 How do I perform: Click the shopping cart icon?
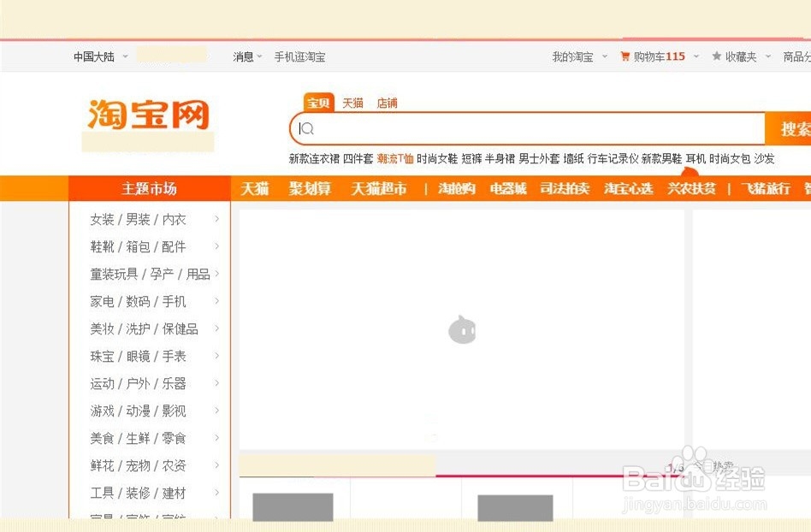(625, 56)
